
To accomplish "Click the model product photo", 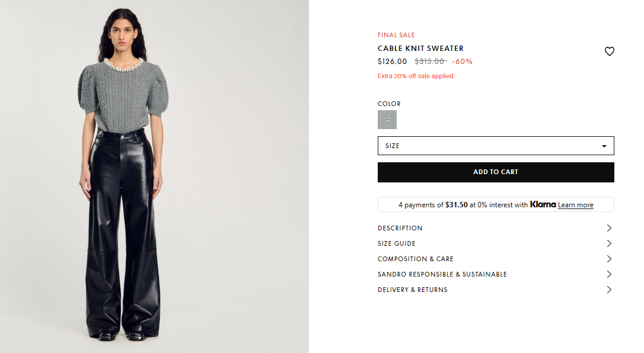I will [x=154, y=176].
